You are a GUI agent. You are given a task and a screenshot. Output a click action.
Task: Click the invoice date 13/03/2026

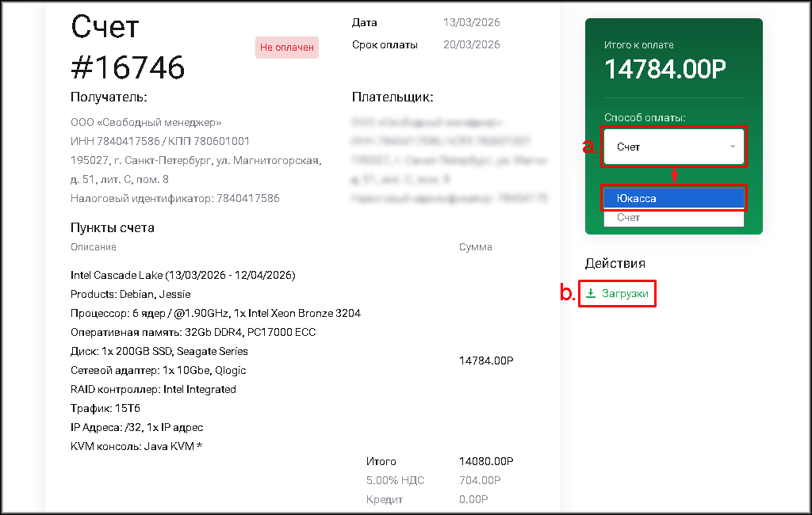click(x=471, y=23)
